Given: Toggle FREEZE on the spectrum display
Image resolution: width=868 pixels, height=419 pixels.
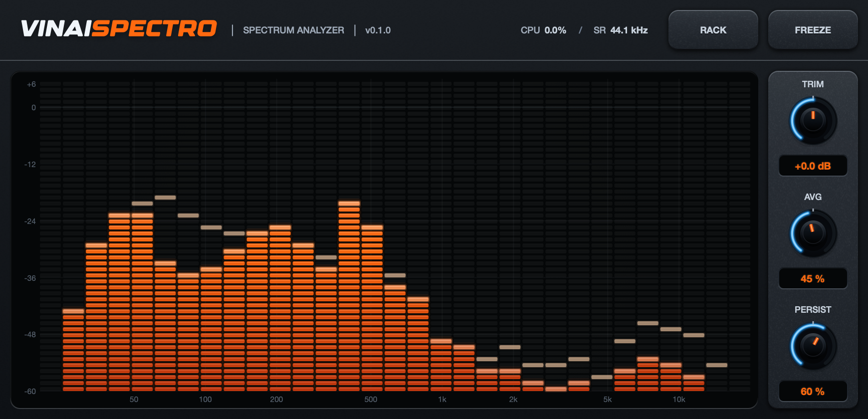Looking at the screenshot, I should point(813,30).
